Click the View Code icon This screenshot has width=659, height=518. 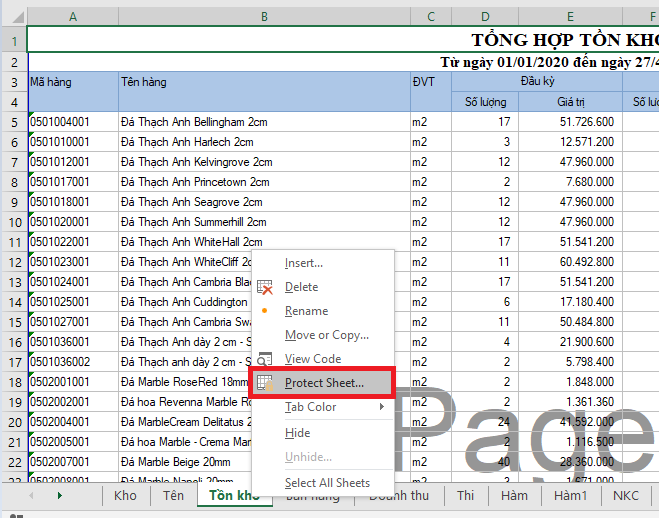pos(265,359)
